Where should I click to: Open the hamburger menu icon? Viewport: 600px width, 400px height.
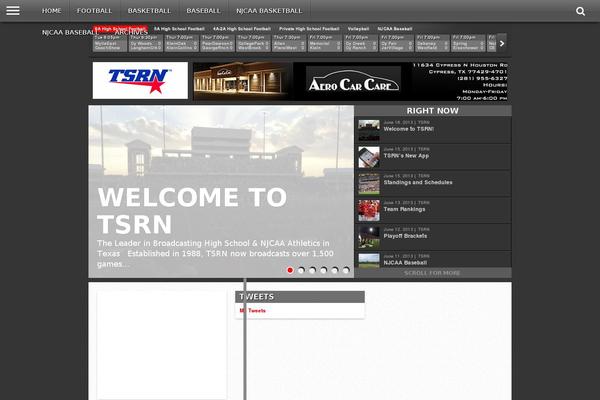pyautogui.click(x=13, y=11)
